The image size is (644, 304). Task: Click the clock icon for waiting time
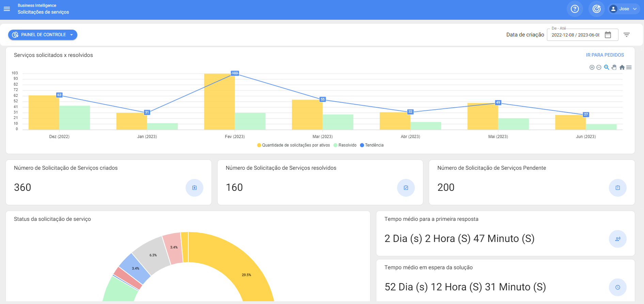coord(618,287)
